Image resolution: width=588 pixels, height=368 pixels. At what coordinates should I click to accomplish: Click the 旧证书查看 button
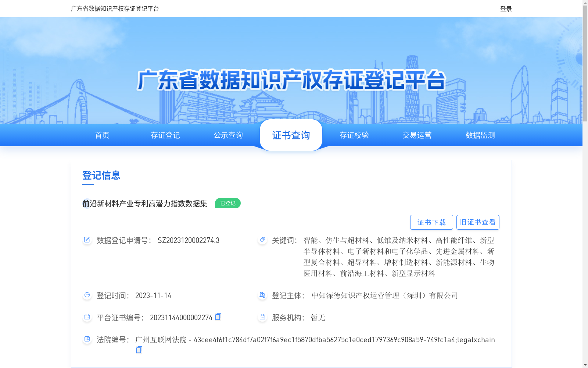point(478,222)
